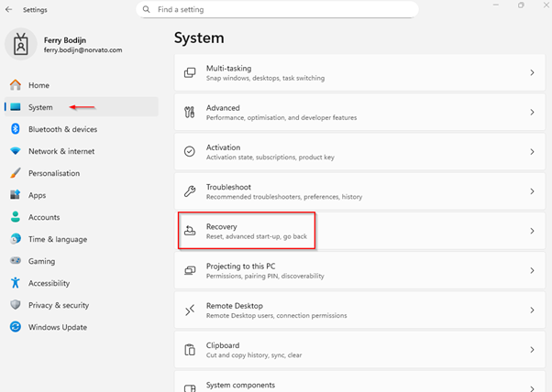Open Clipboard row chevron arrow
The height and width of the screenshot is (392, 552).
click(532, 350)
